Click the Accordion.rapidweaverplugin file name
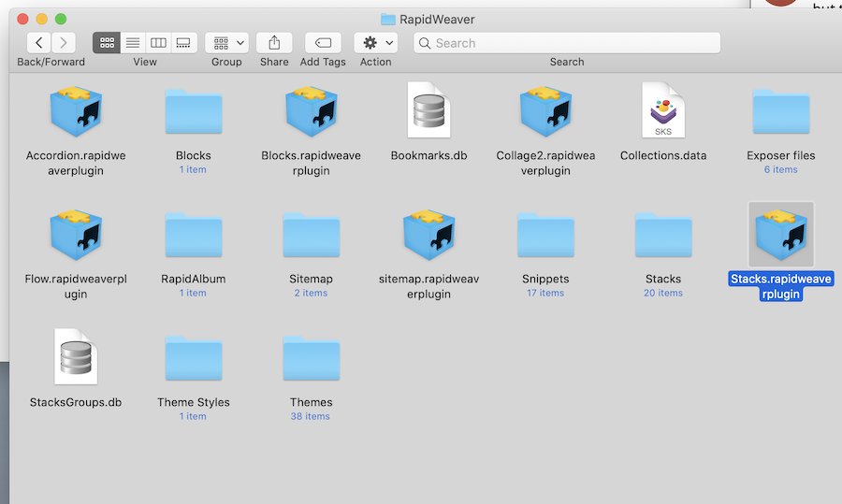 coord(76,164)
